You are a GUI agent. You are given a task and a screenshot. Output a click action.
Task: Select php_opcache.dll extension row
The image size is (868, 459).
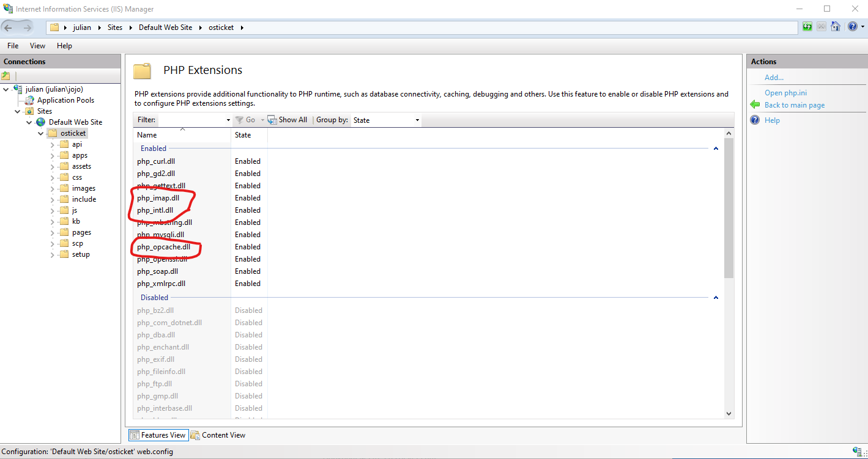click(163, 247)
